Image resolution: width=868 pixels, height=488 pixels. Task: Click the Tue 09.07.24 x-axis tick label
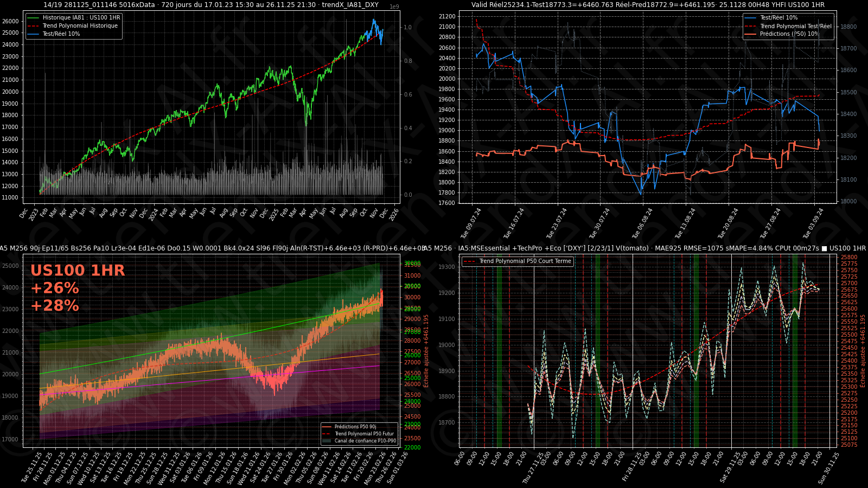click(471, 223)
